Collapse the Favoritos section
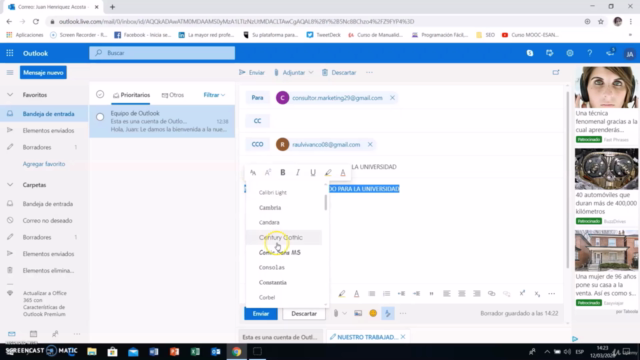 [10, 95]
